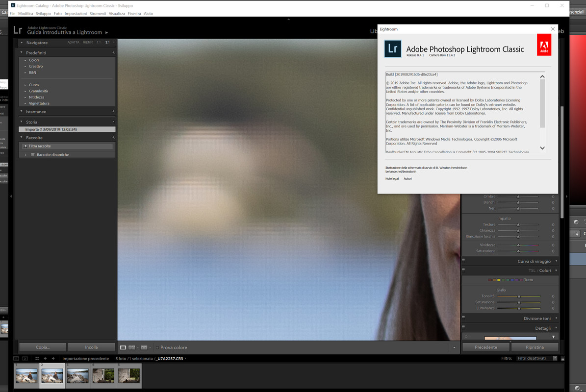The width and height of the screenshot is (586, 392).
Task: Toggle the Prova colore checkbox
Action: coord(157,347)
